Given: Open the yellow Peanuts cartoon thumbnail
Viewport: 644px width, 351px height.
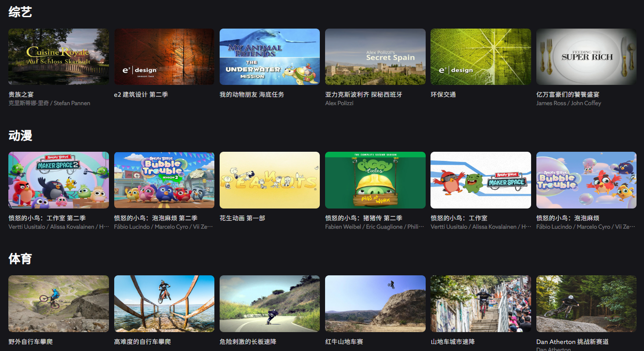Looking at the screenshot, I should 269,180.
